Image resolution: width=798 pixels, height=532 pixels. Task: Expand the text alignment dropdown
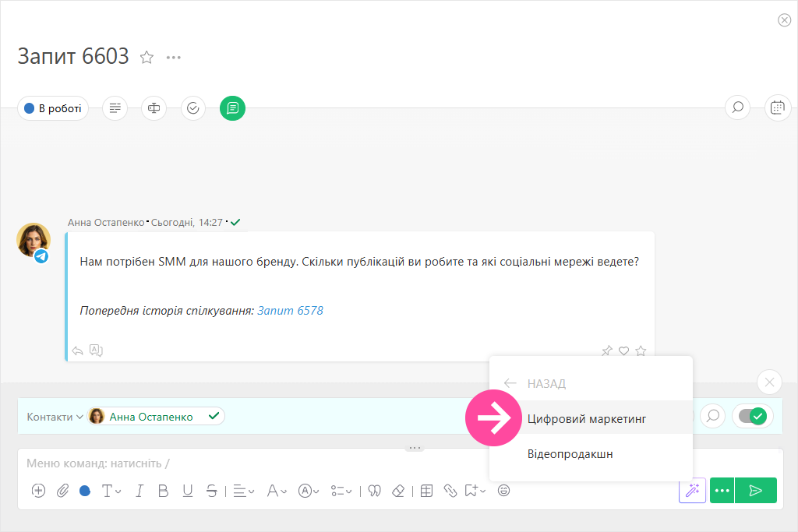tap(243, 491)
